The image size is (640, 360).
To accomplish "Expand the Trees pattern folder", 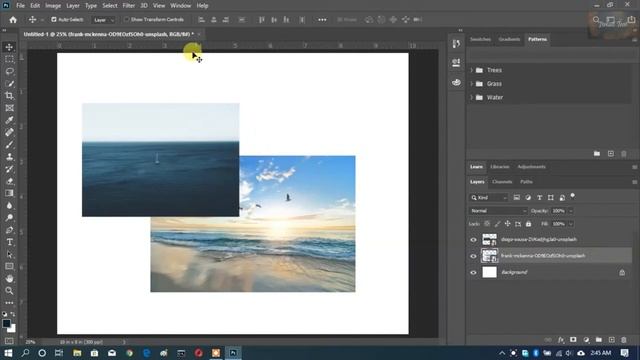I will coord(472,70).
